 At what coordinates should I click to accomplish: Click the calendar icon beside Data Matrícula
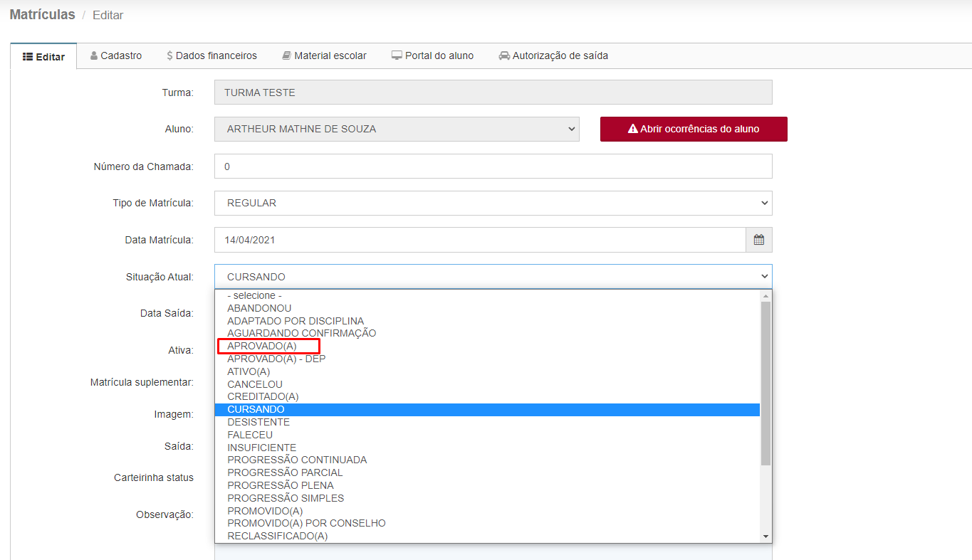pos(758,240)
